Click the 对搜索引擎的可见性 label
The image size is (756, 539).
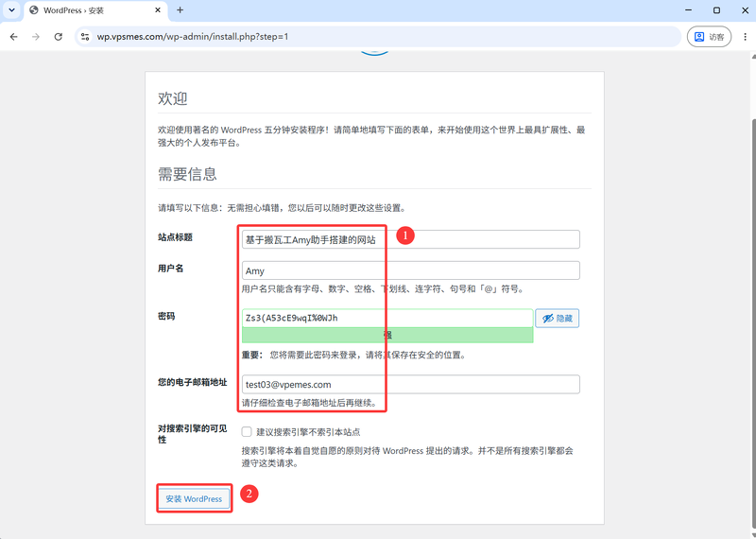(x=193, y=435)
